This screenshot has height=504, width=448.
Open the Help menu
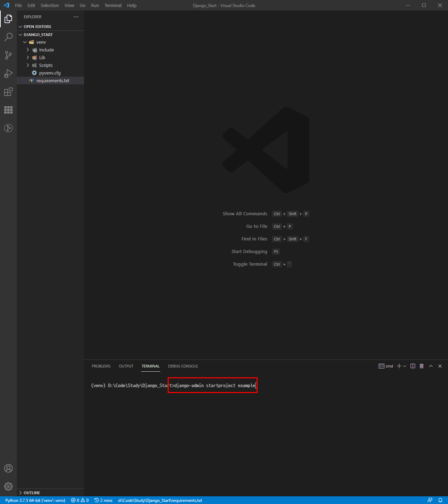[132, 5]
